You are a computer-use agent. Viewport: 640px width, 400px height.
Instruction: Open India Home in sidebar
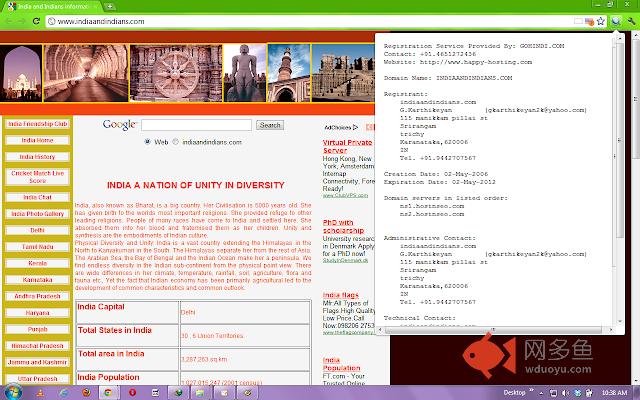[x=38, y=140]
